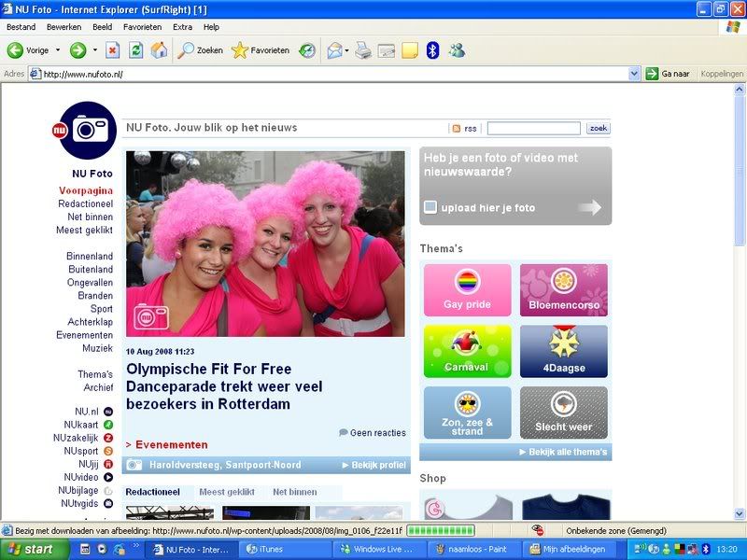
Task: Open the Carnaval theme tile
Action: click(467, 351)
